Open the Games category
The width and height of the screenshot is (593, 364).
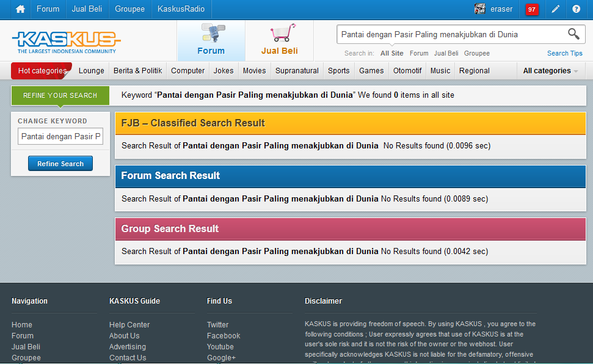coord(371,71)
